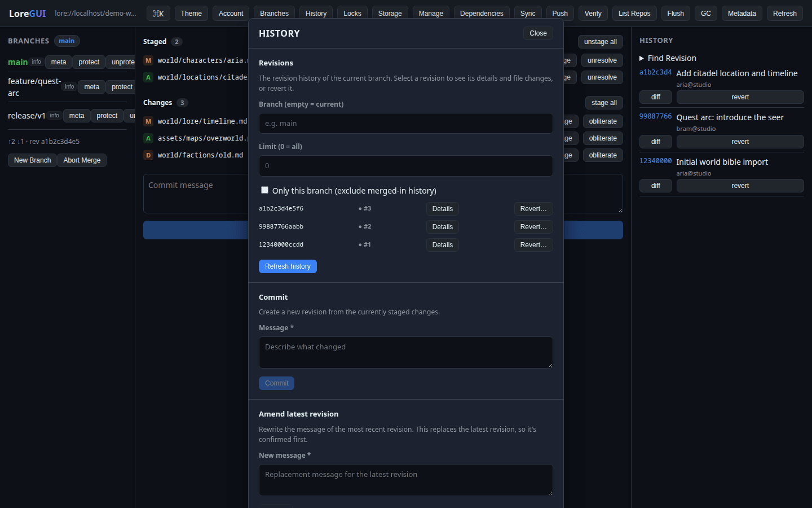The image size is (812, 508).
Task: Click the A status badge for world/locations/citadel
Action: click(x=148, y=77)
